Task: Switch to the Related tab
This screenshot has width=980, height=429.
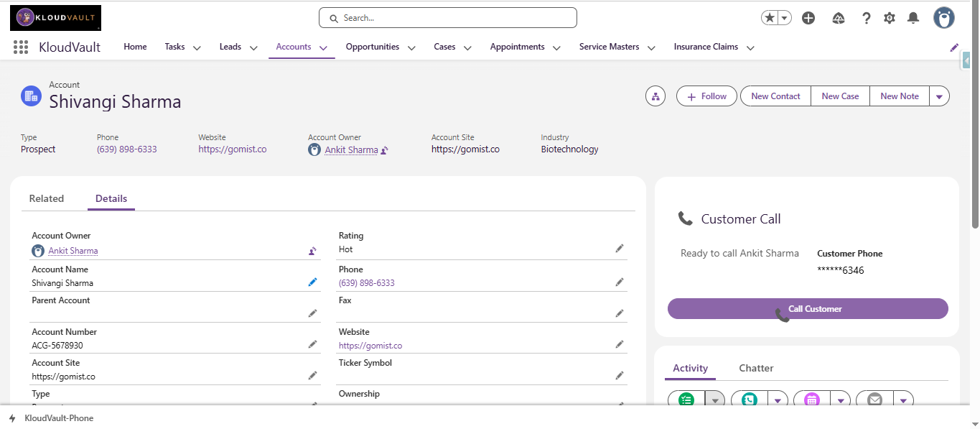Action: pyautogui.click(x=47, y=198)
